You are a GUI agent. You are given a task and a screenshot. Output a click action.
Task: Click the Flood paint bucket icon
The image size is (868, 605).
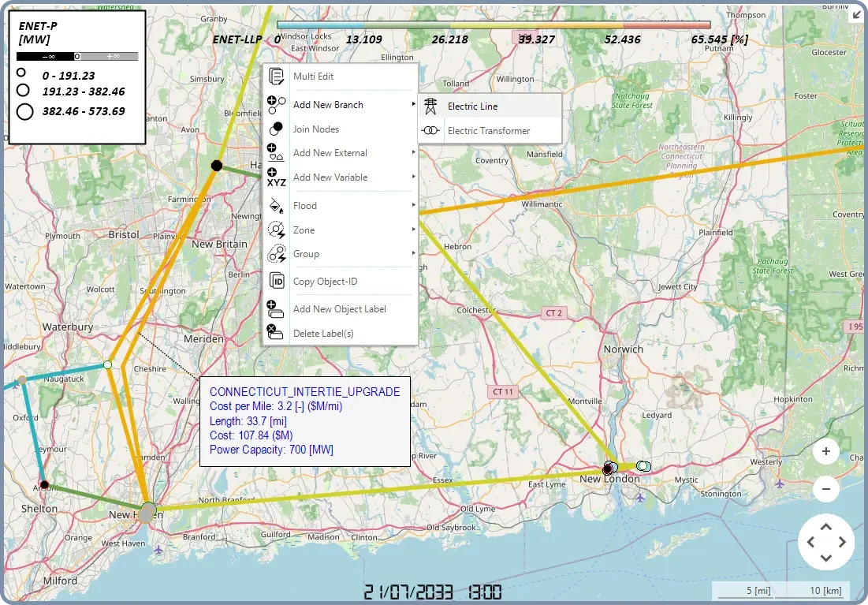(x=277, y=206)
